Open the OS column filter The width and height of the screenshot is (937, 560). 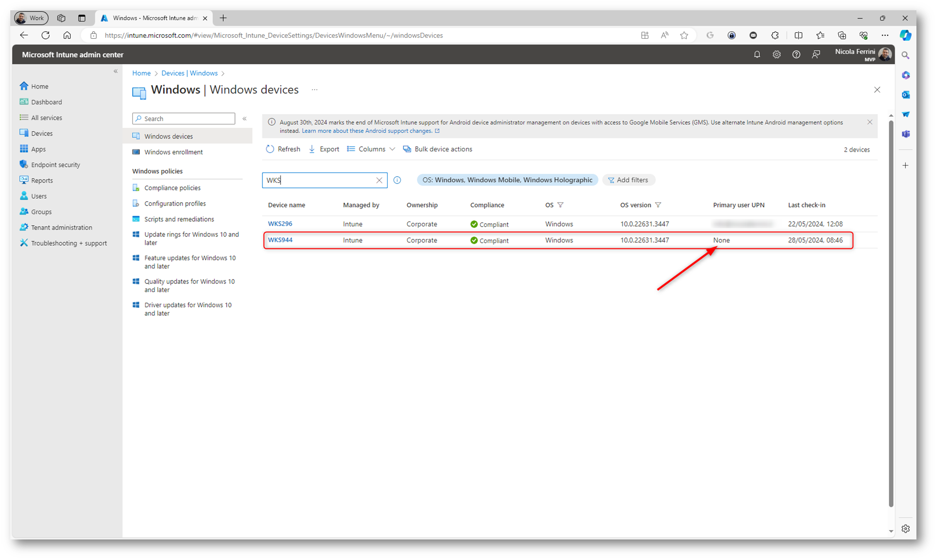(561, 205)
